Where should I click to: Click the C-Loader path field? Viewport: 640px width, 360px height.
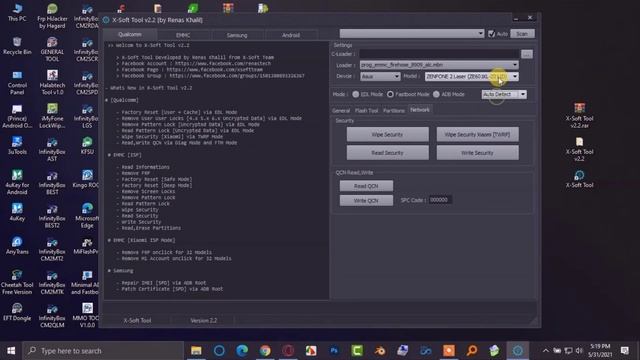pyautogui.click(x=439, y=54)
